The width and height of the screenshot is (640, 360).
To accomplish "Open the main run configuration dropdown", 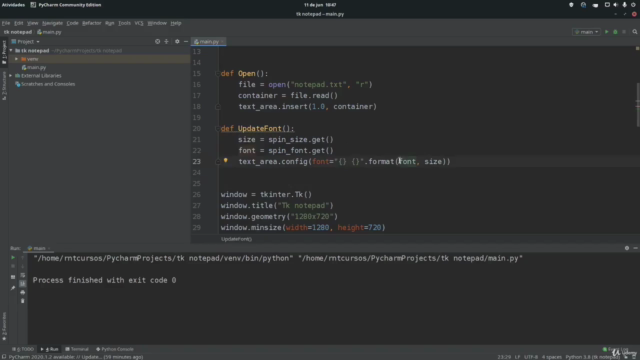I will (587, 32).
